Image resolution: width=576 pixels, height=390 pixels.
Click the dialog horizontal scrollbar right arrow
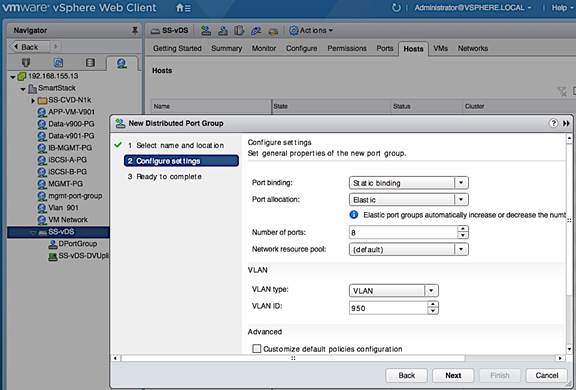(560, 358)
